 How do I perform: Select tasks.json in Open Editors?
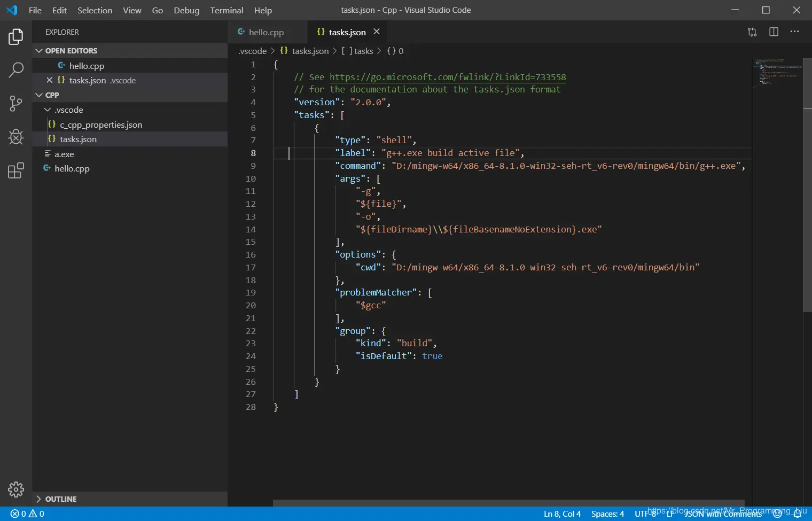pyautogui.click(x=130, y=80)
